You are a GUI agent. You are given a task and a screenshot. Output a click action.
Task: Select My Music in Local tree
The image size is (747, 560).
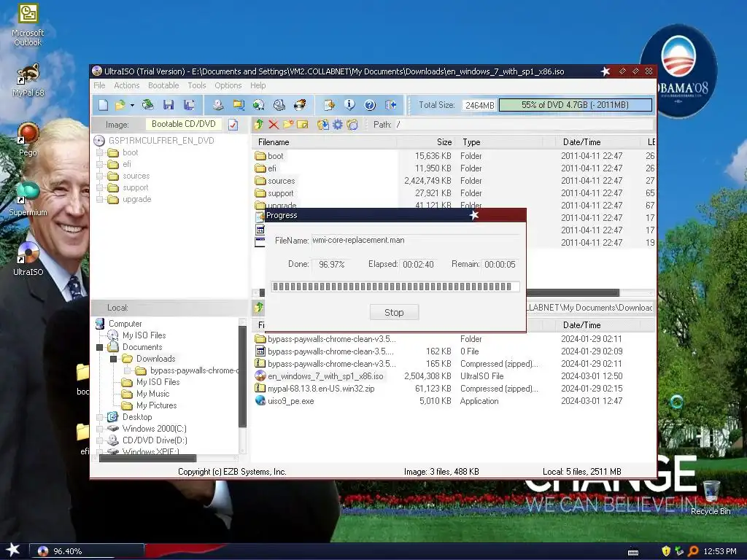(x=152, y=394)
